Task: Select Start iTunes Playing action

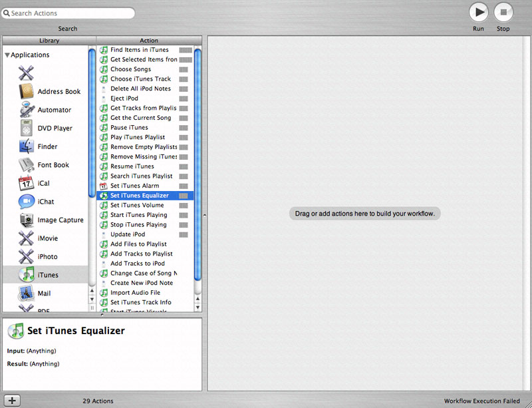Action: pos(145,215)
